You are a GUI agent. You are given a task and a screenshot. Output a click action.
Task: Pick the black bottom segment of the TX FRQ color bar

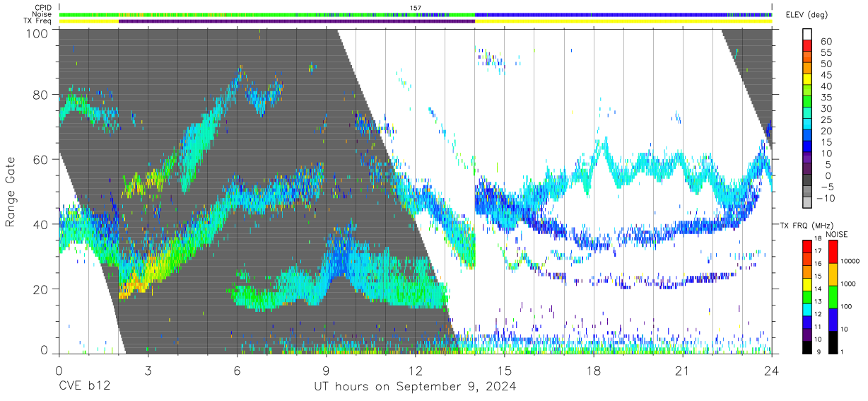[807, 347]
